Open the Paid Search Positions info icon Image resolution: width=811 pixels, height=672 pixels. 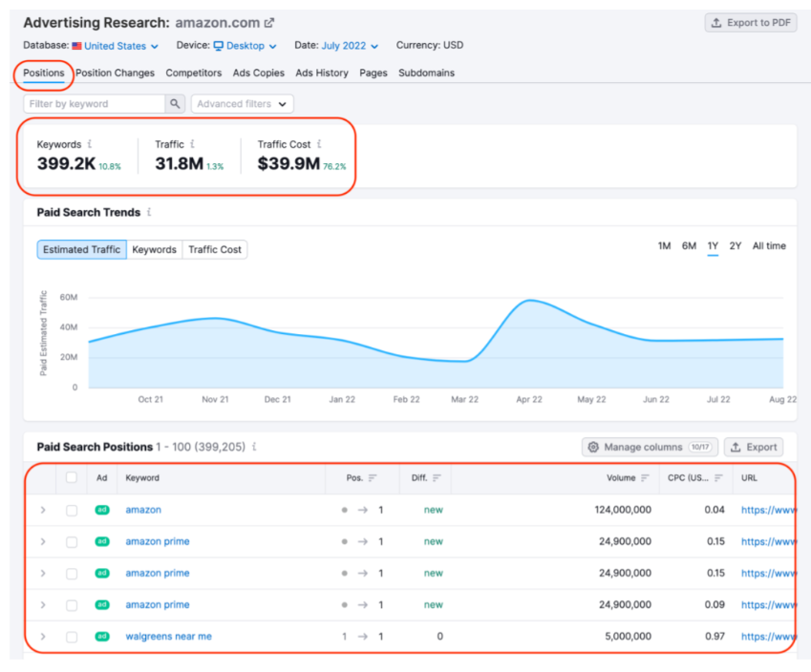254,446
